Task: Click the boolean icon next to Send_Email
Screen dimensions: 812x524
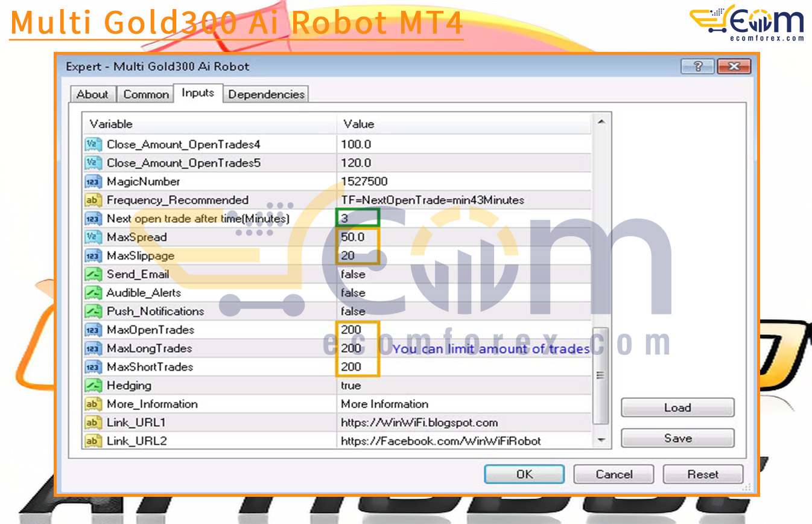Action: pos(93,275)
